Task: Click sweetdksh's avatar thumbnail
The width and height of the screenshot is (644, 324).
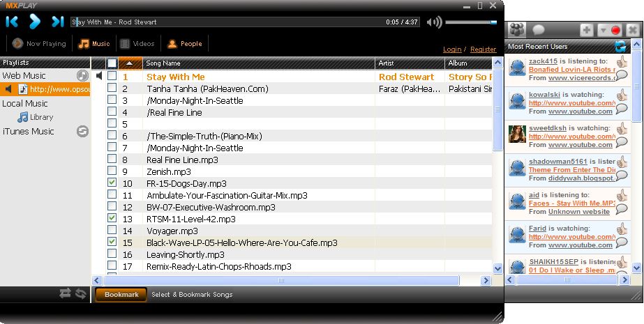Action: coord(517,134)
